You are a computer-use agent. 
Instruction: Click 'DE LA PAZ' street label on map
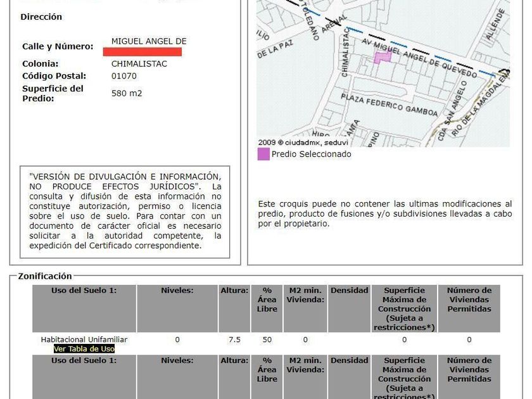click(x=275, y=49)
